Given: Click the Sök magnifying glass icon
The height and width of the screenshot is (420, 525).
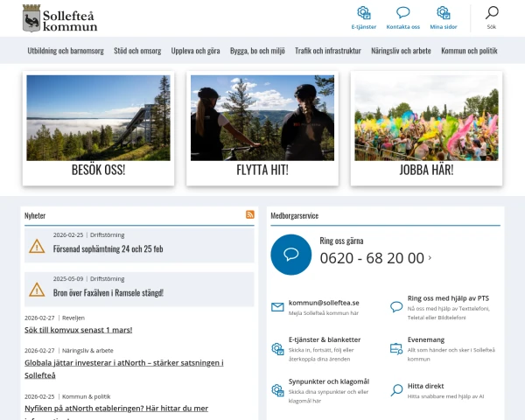Looking at the screenshot, I should (x=492, y=13).
